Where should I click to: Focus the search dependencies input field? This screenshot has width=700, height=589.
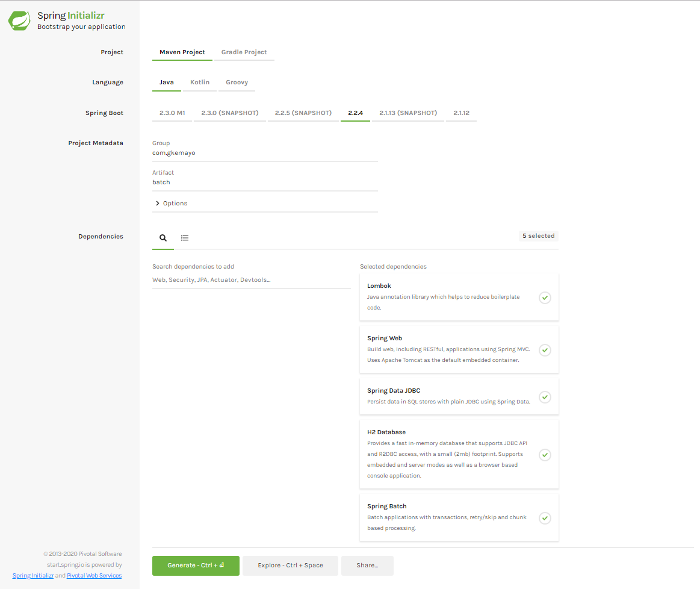point(251,280)
